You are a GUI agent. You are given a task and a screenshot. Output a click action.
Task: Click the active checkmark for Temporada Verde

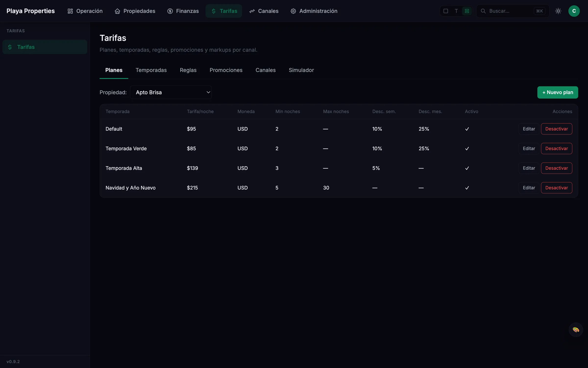467,149
